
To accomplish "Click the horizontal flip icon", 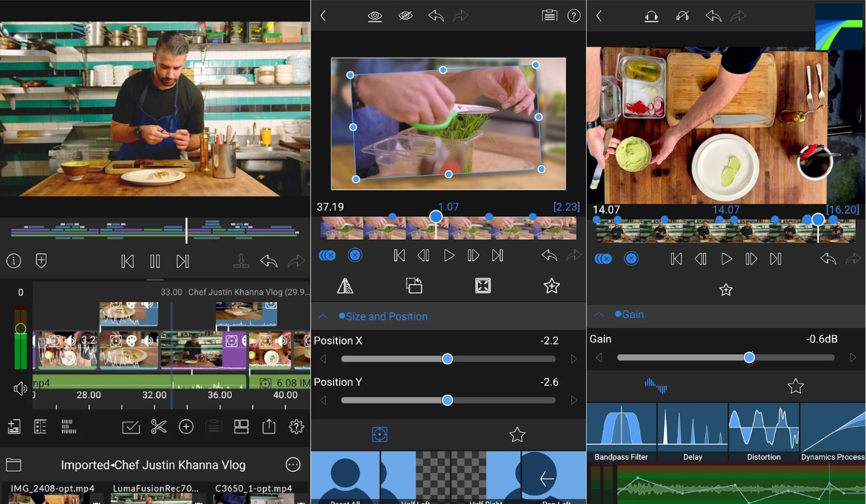I will [x=346, y=286].
